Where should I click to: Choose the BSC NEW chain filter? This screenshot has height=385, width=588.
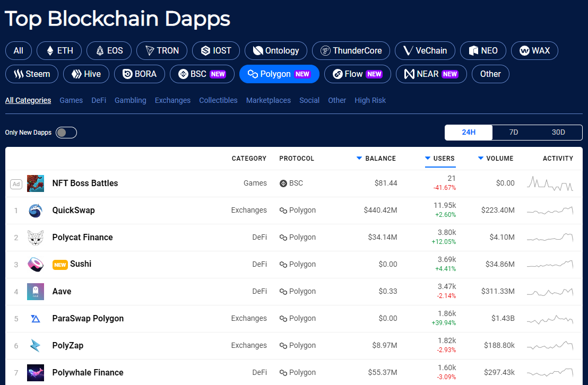[x=202, y=74]
